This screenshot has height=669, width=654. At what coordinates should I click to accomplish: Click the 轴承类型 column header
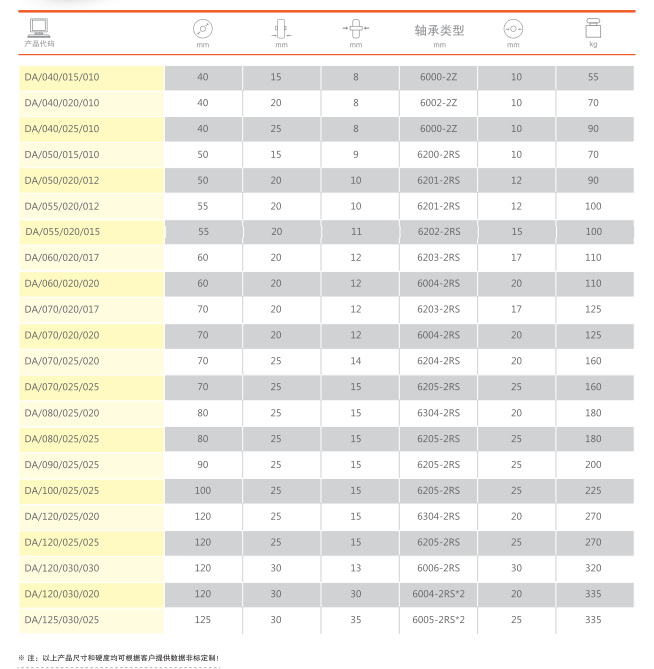(439, 30)
